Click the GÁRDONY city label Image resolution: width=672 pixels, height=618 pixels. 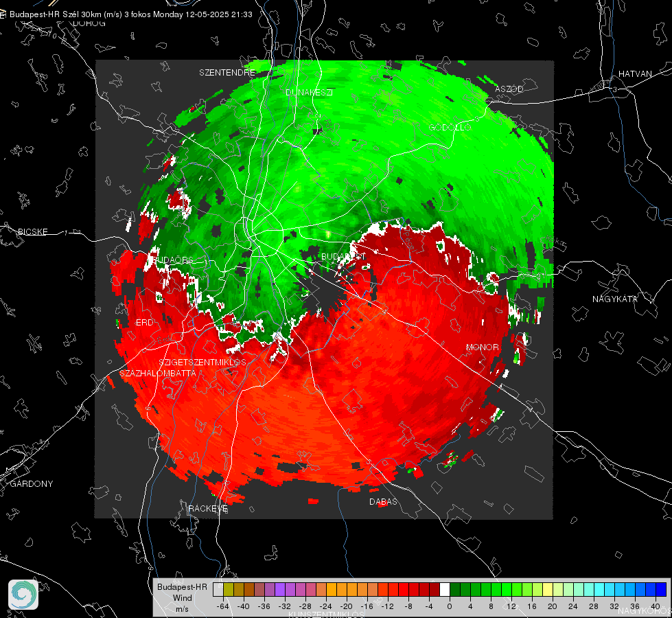click(32, 484)
